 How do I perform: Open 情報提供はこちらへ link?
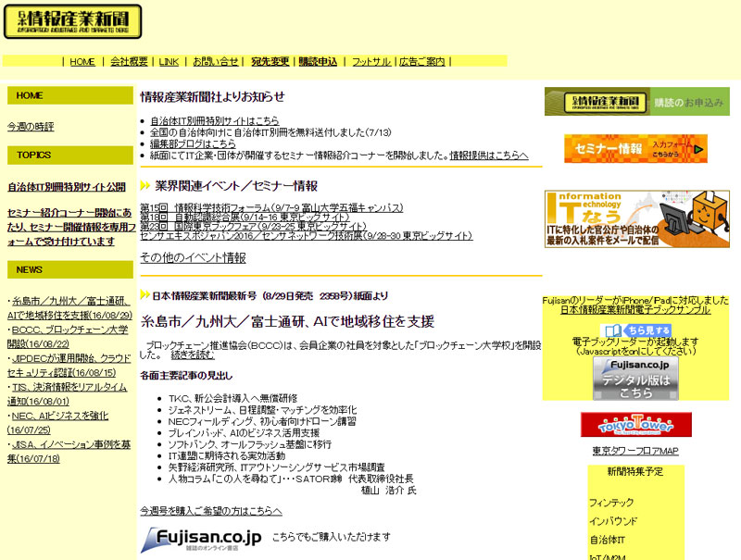[489, 156]
